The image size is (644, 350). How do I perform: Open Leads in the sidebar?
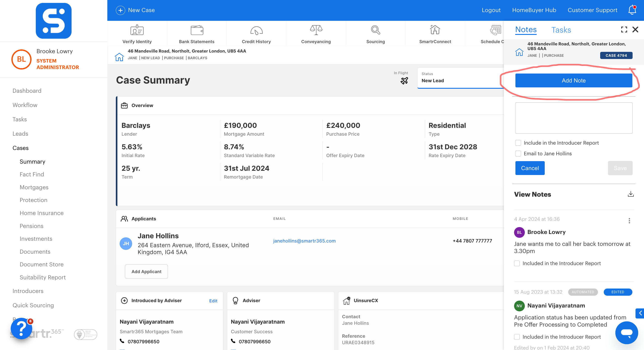[x=21, y=134]
